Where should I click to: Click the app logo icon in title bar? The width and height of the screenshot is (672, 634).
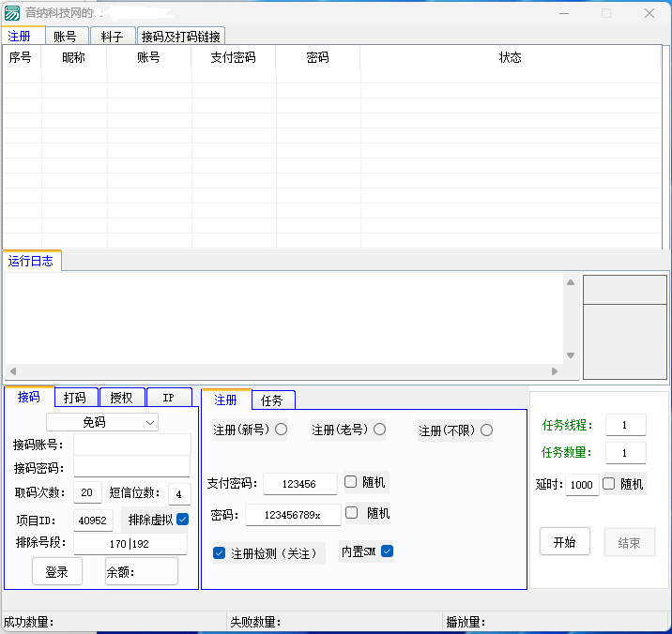(12, 13)
